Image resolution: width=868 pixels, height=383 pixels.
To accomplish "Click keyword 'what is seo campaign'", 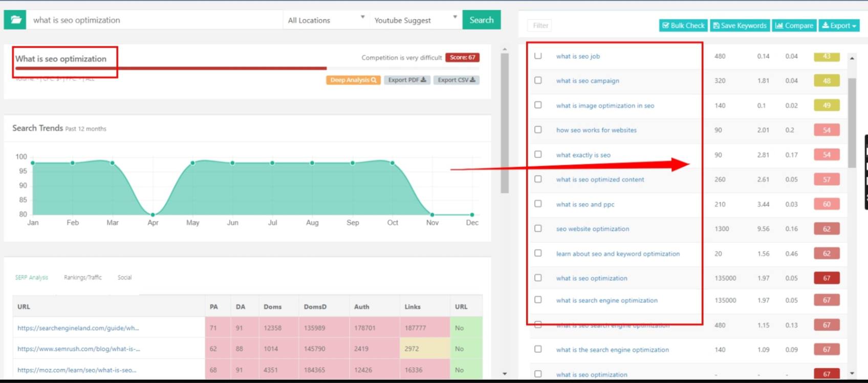I will pos(588,81).
